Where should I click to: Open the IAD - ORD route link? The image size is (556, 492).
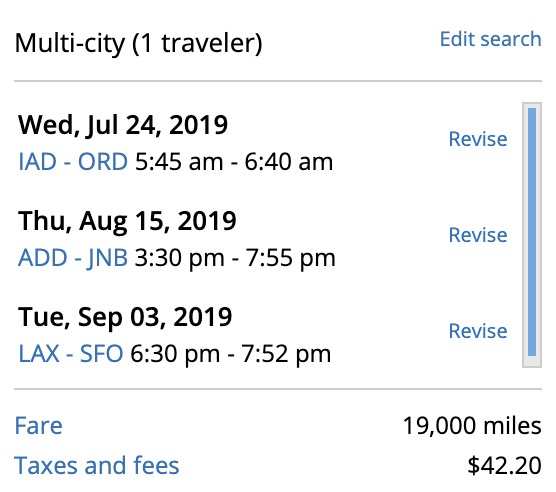(x=73, y=162)
